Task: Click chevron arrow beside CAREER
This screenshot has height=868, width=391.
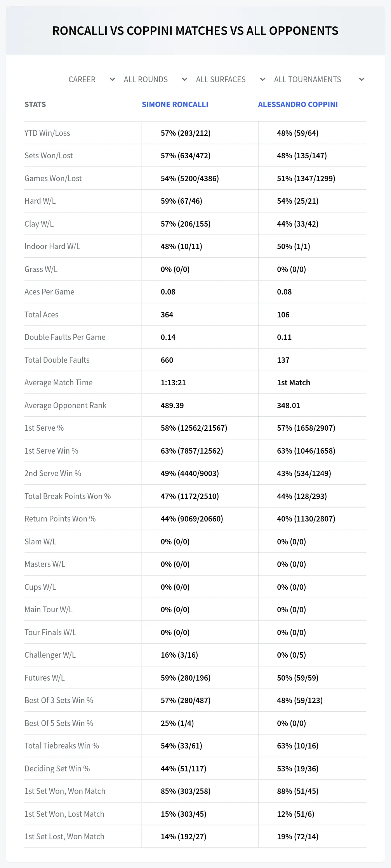Action: click(112, 80)
